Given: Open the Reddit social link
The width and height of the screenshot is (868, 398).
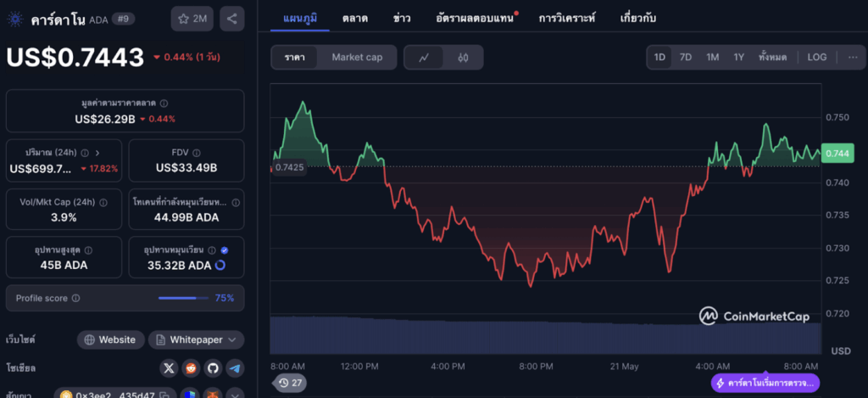Looking at the screenshot, I should pos(192,367).
